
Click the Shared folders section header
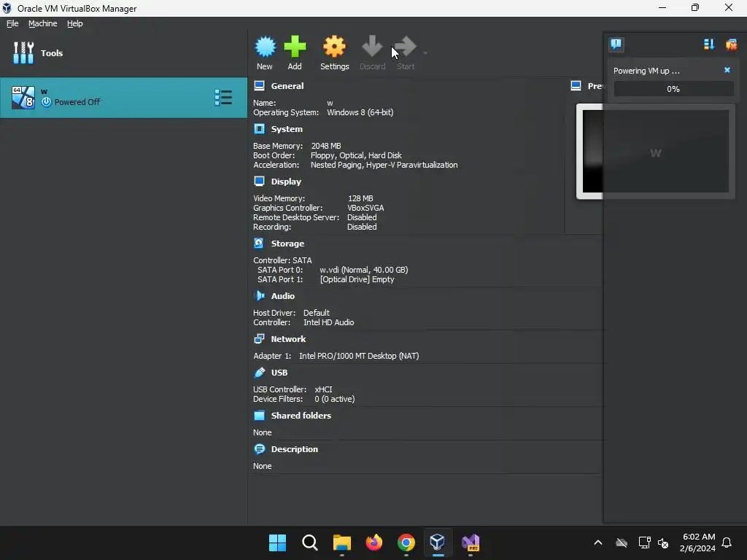pyautogui.click(x=301, y=415)
